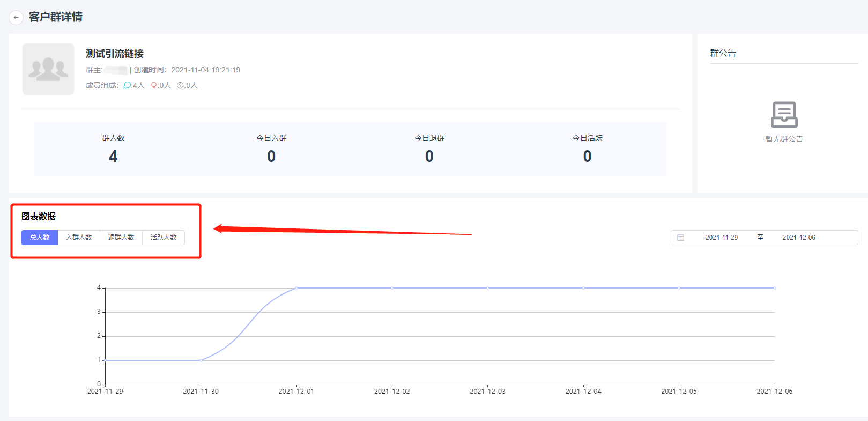868x421 pixels.
Task: Click the chart data point at 2021-11-30
Action: pyautogui.click(x=201, y=360)
